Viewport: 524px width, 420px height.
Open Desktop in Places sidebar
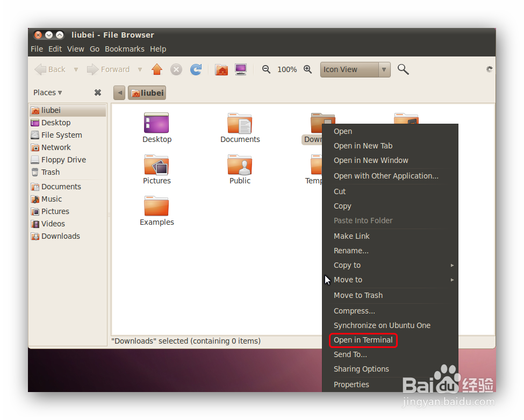coord(68,123)
